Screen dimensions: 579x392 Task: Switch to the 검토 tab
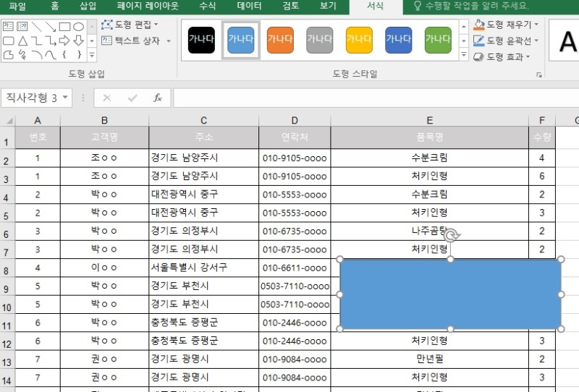[x=291, y=6]
